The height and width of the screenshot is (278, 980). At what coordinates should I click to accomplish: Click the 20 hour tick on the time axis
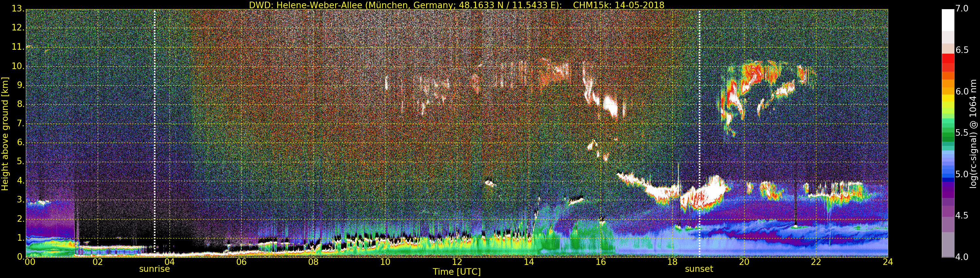click(x=744, y=262)
